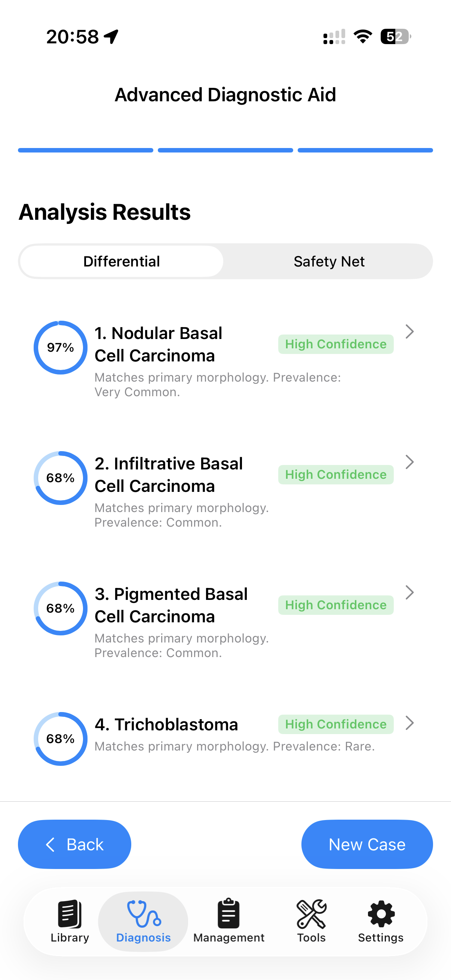This screenshot has width=451, height=980.
Task: Expand the Trichoblastoma result chevron
Action: [x=409, y=723]
